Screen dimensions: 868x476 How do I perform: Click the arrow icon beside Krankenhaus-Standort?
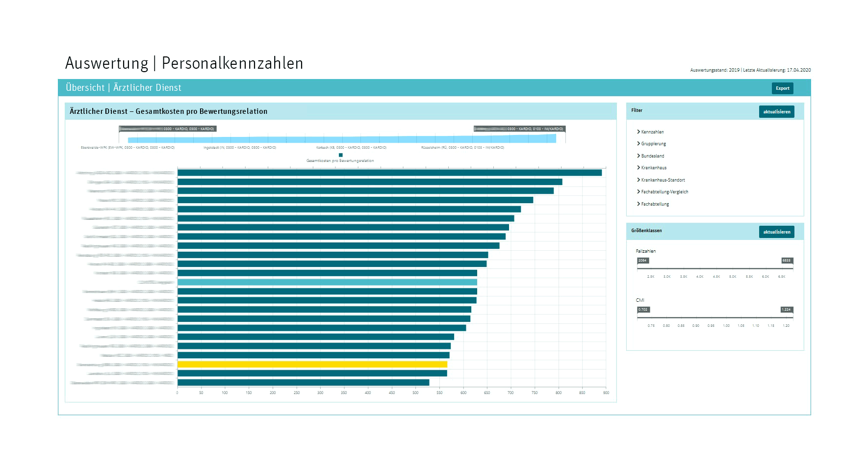click(x=638, y=180)
